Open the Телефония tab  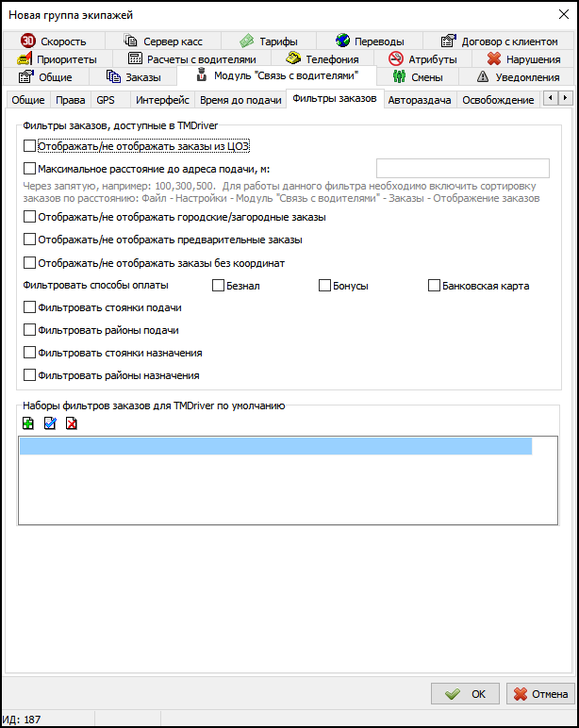pyautogui.click(x=322, y=59)
